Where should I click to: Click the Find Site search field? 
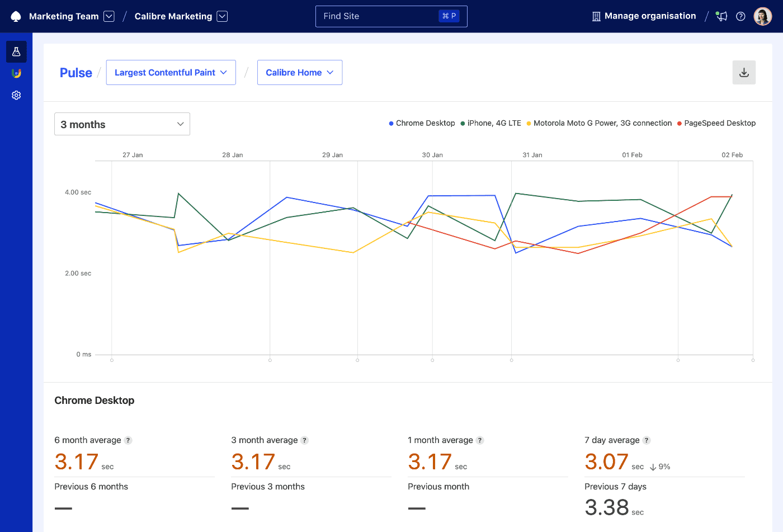pos(391,16)
